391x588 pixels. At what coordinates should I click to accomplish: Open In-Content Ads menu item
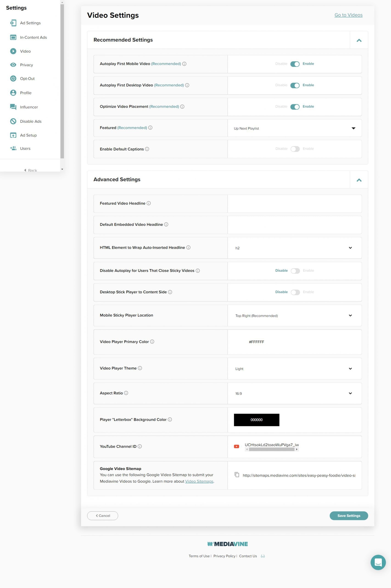click(x=33, y=37)
